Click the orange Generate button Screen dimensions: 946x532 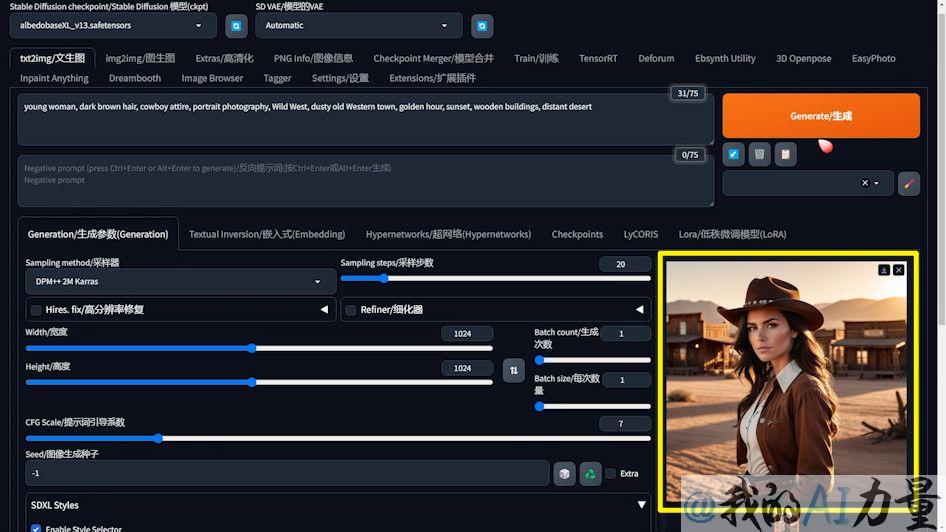821,116
